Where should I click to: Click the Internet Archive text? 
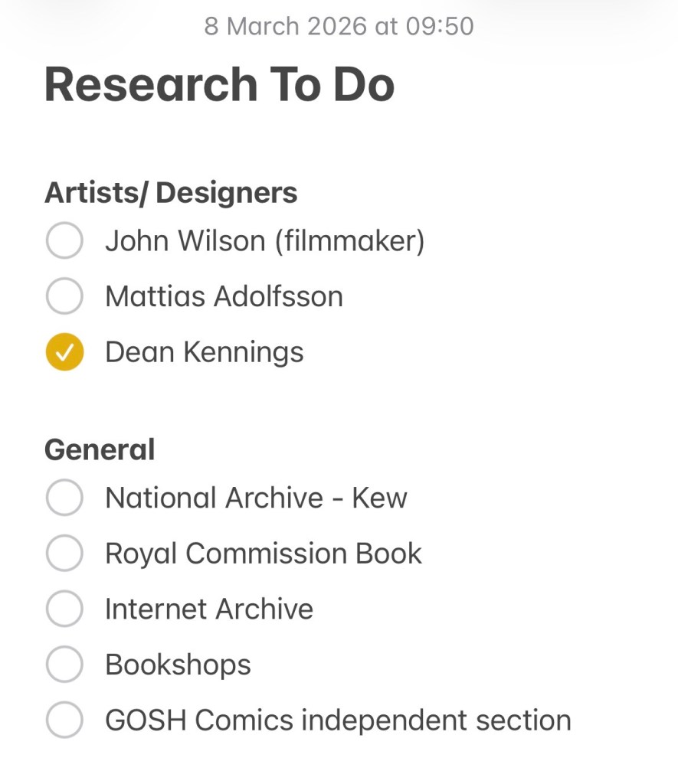209,609
